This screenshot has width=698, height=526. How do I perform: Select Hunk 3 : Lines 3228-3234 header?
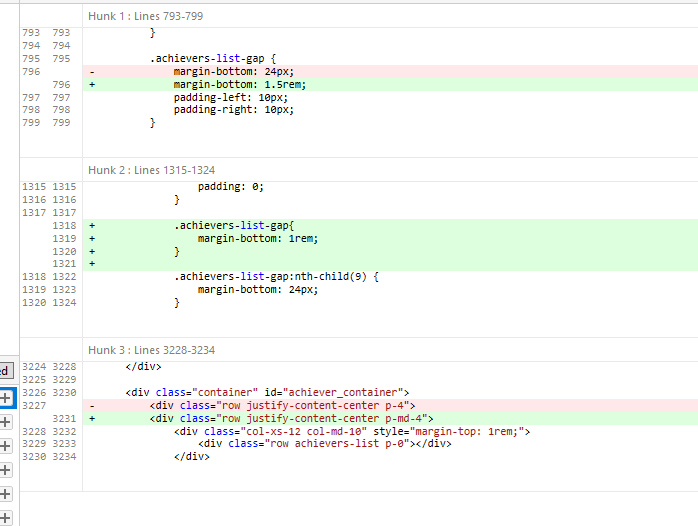[151, 350]
